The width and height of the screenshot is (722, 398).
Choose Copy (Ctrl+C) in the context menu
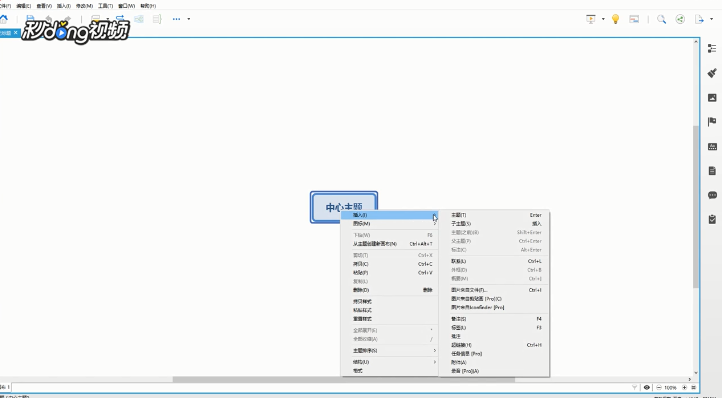pos(390,264)
